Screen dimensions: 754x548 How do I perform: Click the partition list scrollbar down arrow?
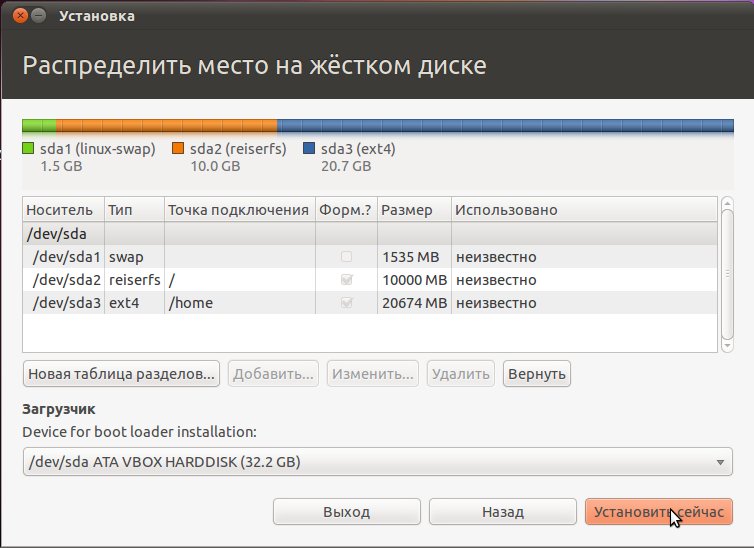[x=727, y=346]
